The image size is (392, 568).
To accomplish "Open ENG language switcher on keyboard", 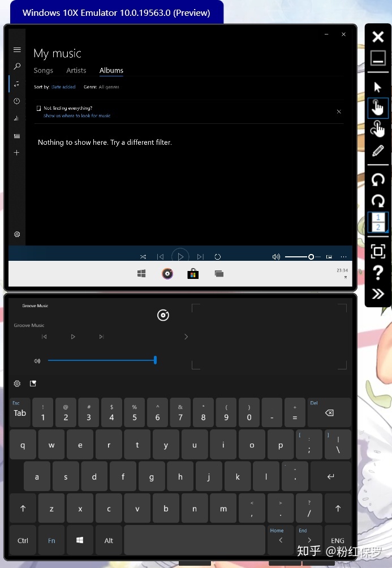I will click(338, 540).
